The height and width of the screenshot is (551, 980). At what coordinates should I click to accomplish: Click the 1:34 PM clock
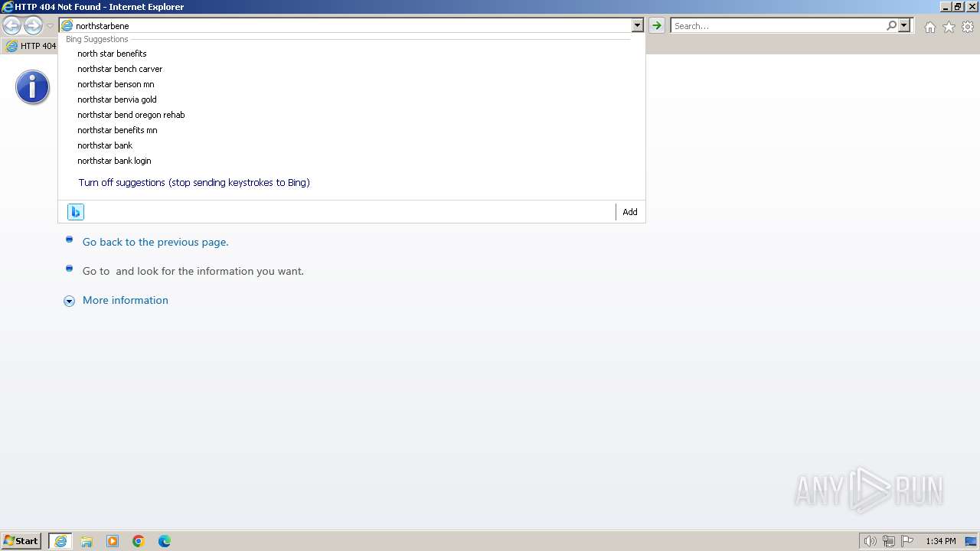click(940, 541)
